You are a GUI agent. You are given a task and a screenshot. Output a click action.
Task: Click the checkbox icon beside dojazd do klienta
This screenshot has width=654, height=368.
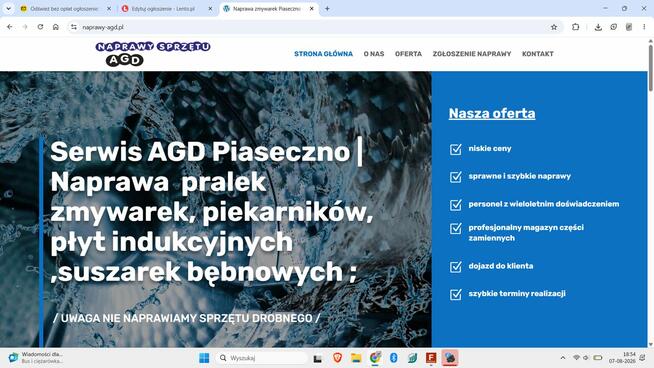point(456,267)
